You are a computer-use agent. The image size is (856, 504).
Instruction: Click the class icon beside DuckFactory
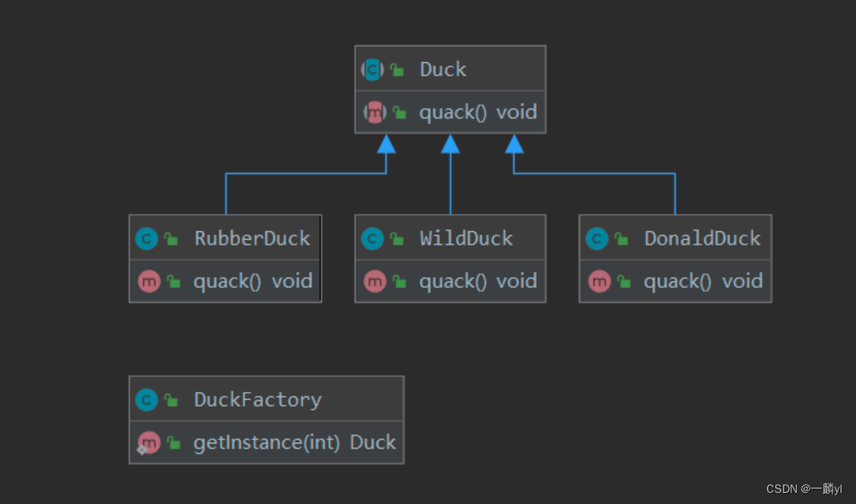click(147, 399)
